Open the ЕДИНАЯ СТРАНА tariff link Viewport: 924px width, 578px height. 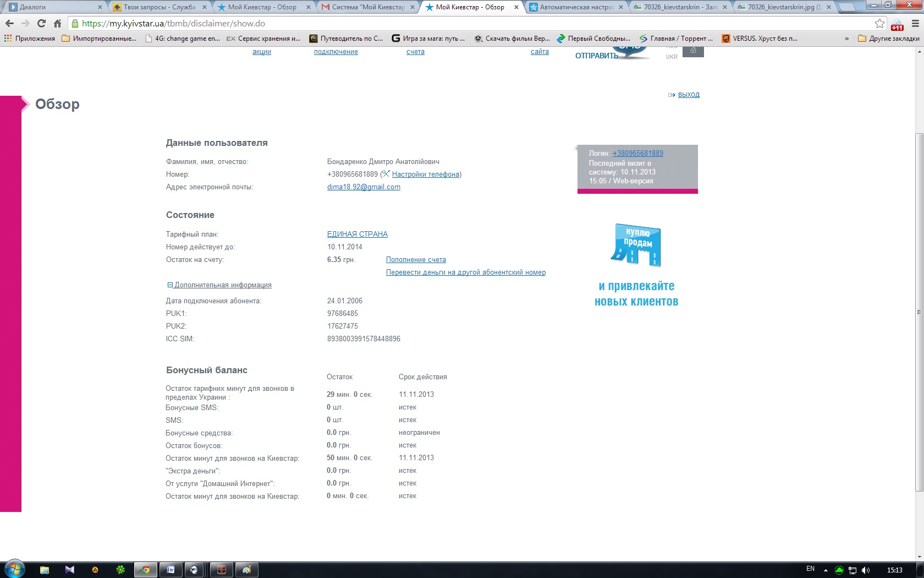(358, 234)
